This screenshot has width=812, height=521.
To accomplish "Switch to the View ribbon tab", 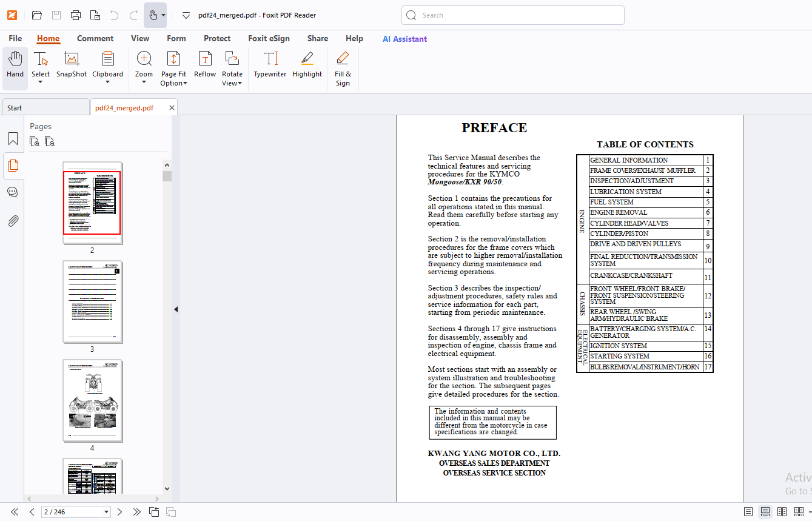I will [140, 38].
